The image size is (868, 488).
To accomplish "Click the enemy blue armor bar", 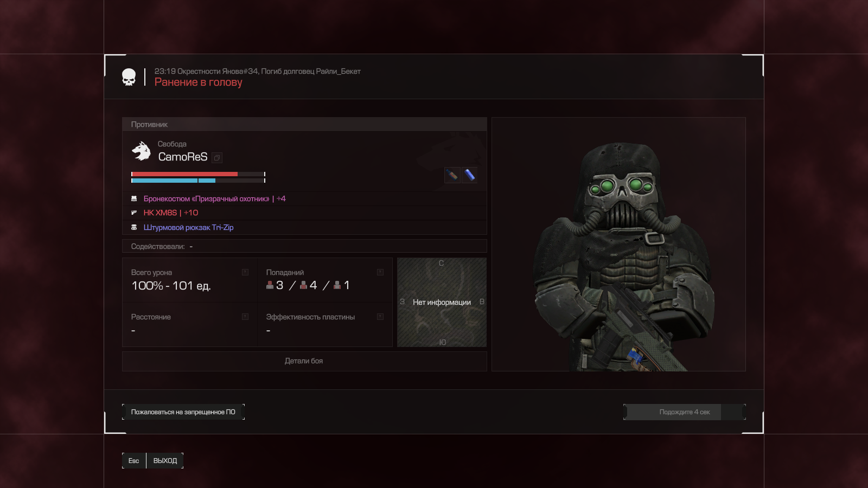I will [198, 181].
